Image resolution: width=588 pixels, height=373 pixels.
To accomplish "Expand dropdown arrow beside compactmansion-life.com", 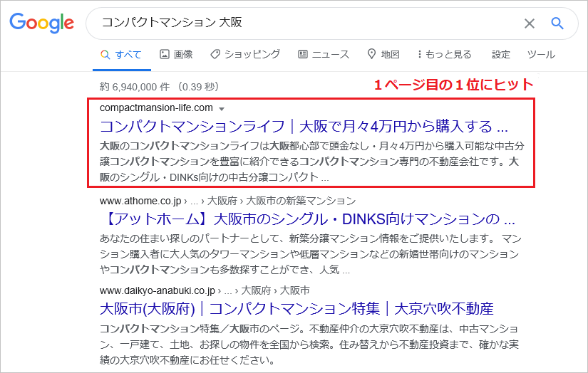I will pyautogui.click(x=222, y=109).
